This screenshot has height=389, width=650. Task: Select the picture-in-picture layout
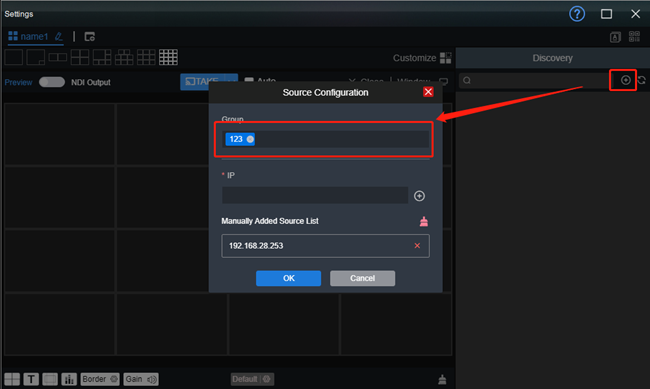pos(36,57)
